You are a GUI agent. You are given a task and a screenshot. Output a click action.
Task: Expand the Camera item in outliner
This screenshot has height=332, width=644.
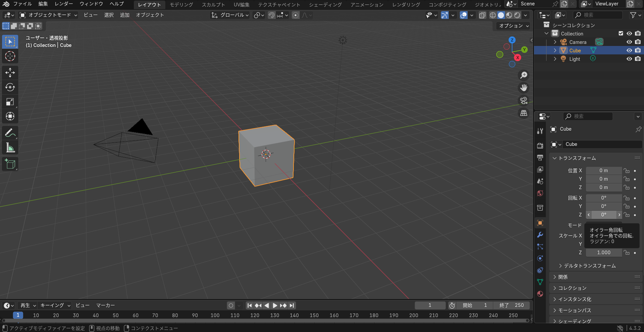(555, 42)
